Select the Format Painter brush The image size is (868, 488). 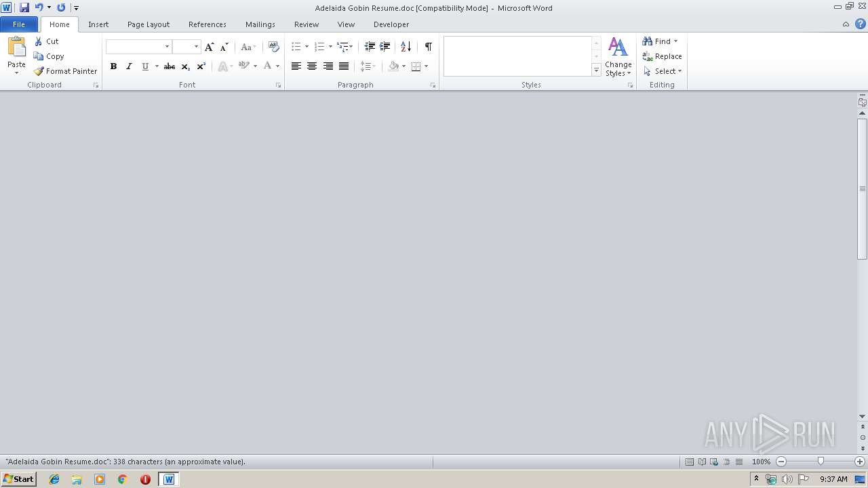pyautogui.click(x=39, y=71)
